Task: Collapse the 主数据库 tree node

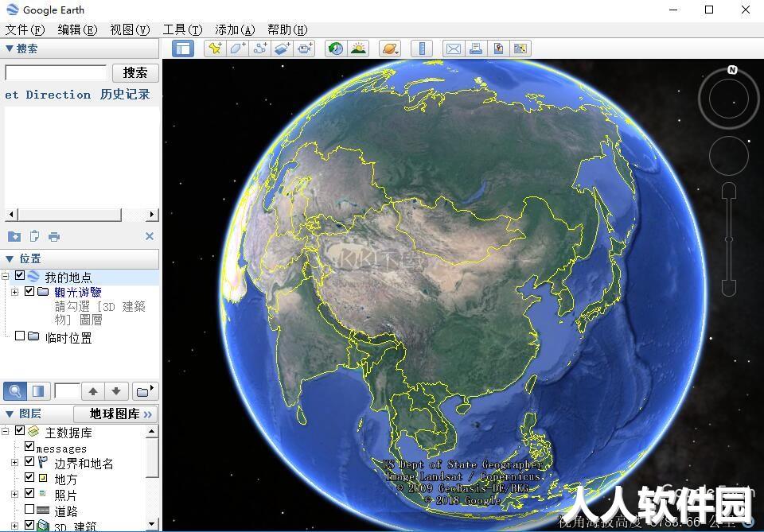Action: 6,431
